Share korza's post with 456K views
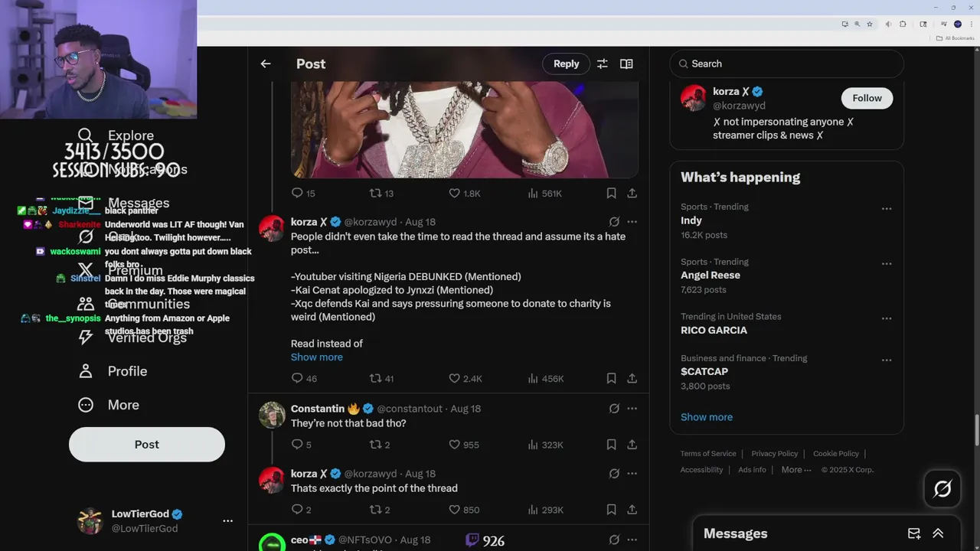Image resolution: width=980 pixels, height=551 pixels. pos(632,378)
